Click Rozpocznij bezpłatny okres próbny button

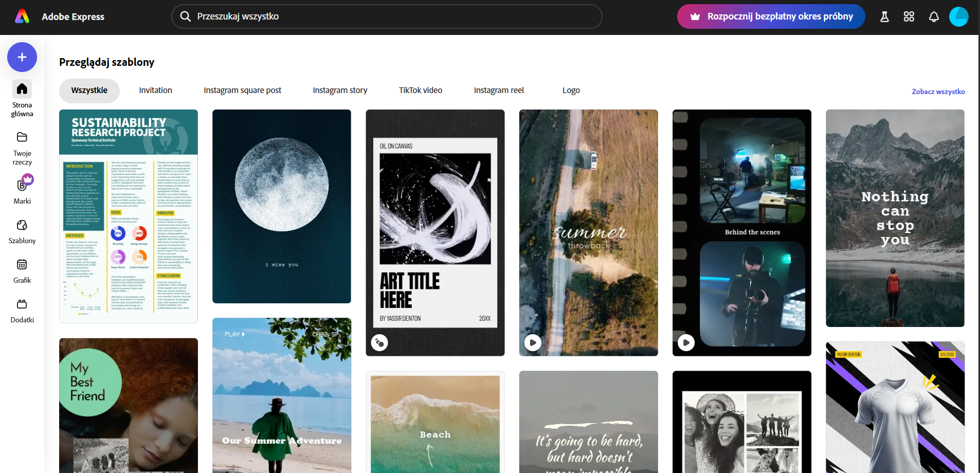click(x=771, y=16)
